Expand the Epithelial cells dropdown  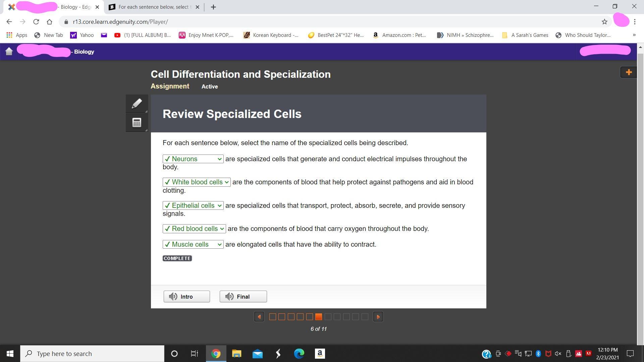point(193,205)
